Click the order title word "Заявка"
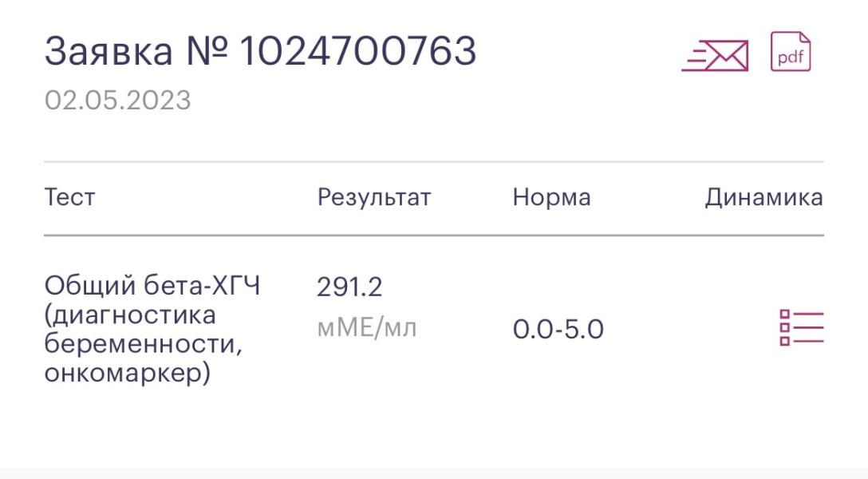This screenshot has height=479, width=868. (108, 52)
